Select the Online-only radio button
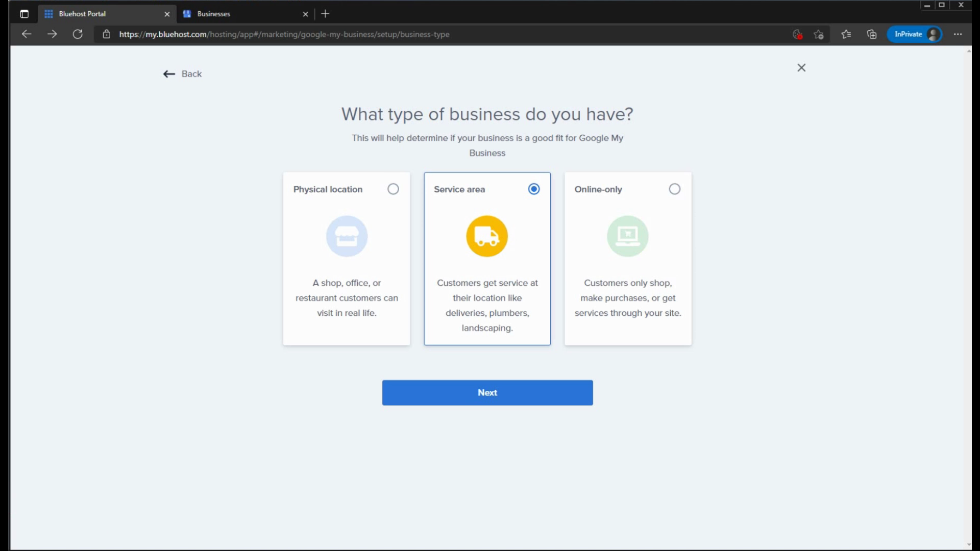Image resolution: width=980 pixels, height=551 pixels. point(674,189)
